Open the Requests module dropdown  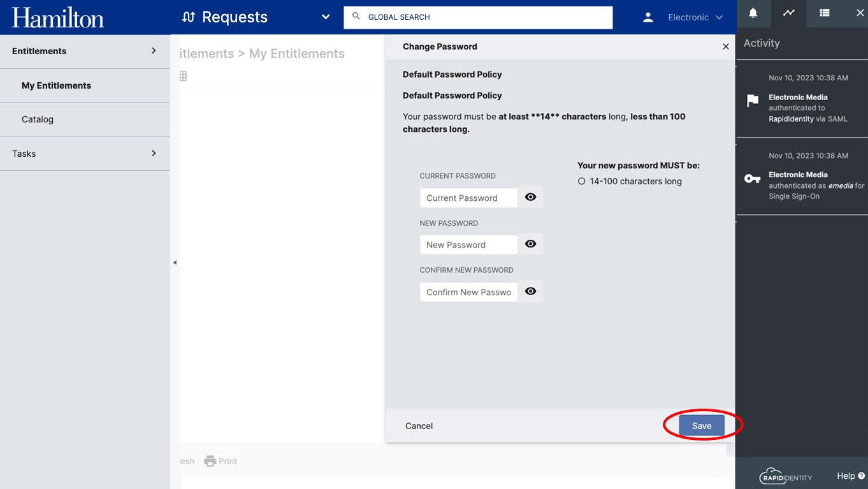coord(326,17)
